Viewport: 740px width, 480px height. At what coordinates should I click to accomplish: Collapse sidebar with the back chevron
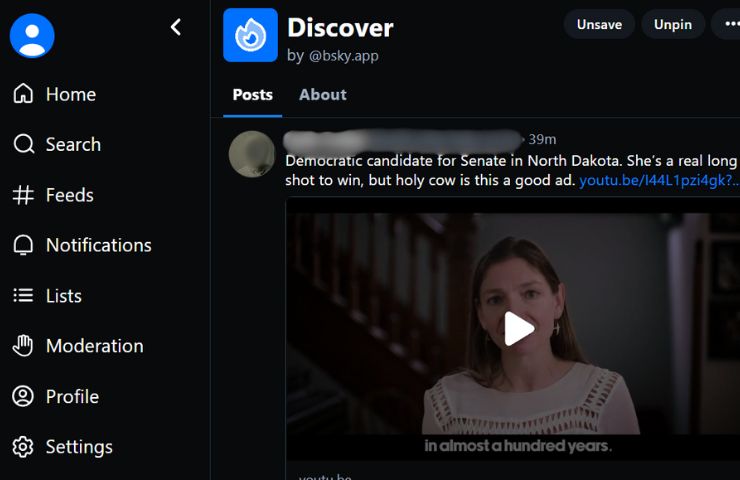click(x=176, y=27)
